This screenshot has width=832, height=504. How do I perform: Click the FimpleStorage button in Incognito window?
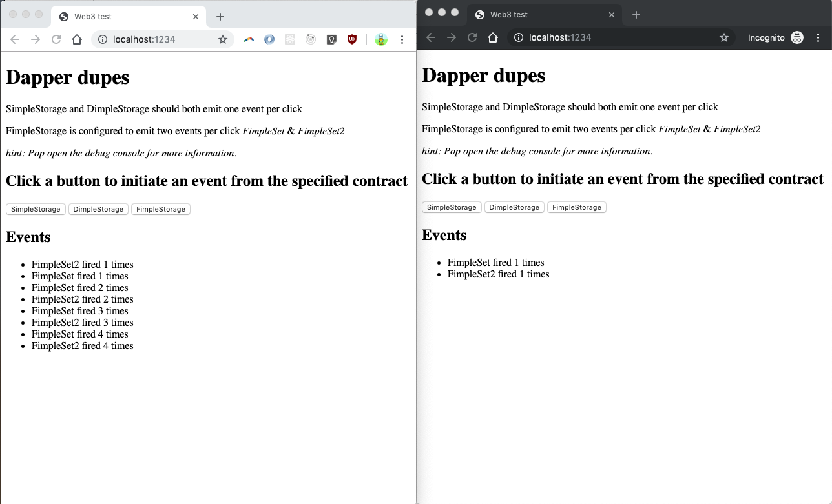[576, 207]
